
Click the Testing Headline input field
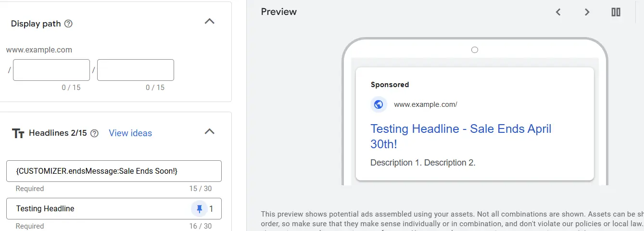96,208
